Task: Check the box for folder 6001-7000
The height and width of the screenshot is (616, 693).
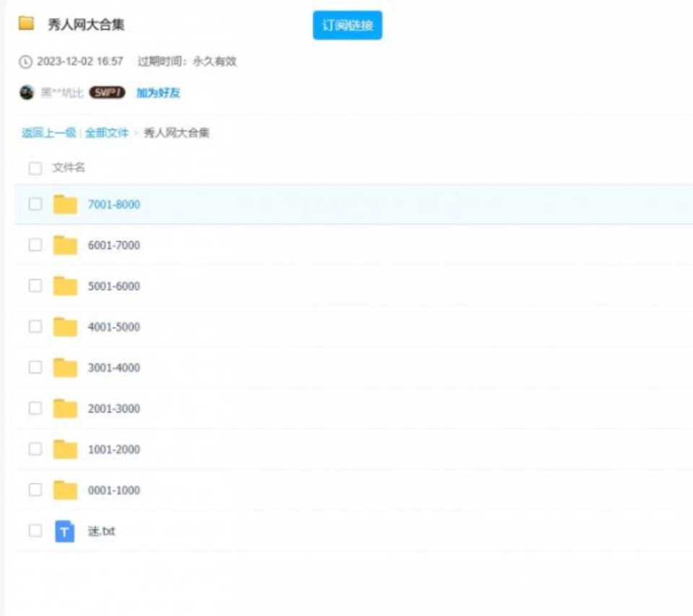Action: tap(35, 245)
